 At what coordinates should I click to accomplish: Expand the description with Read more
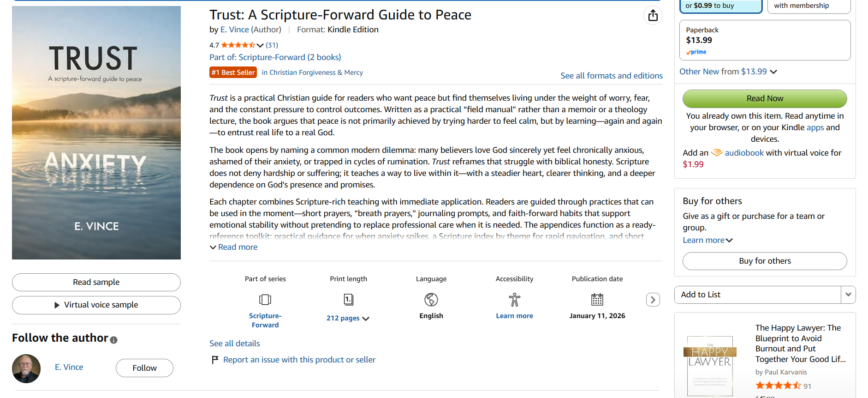point(233,247)
